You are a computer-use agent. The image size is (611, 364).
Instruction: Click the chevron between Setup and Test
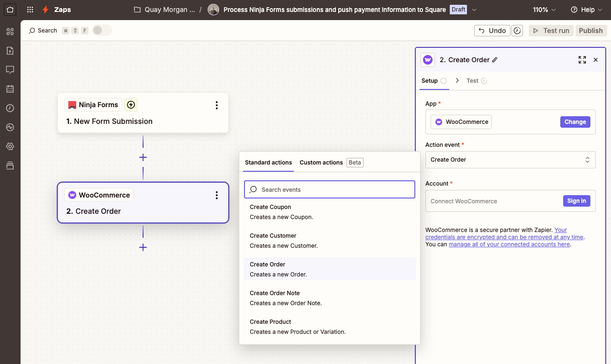click(x=457, y=80)
